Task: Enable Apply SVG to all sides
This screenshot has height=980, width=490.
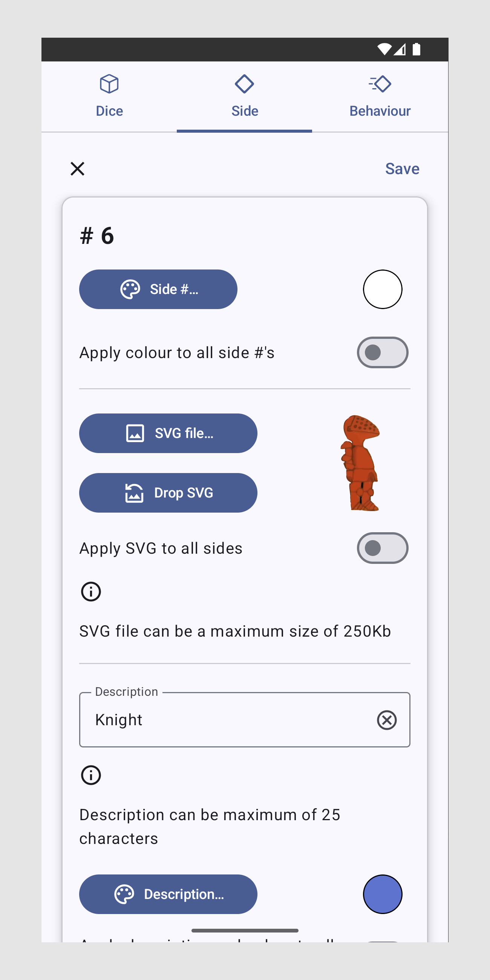Action: (382, 548)
